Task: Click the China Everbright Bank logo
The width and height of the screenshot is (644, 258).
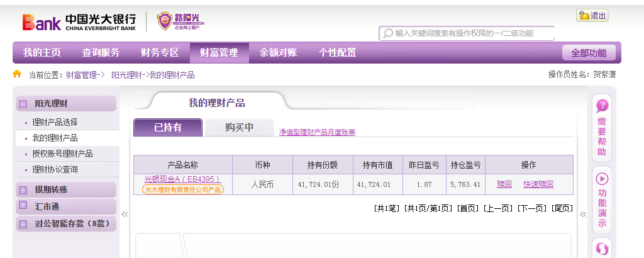Action: click(79, 22)
